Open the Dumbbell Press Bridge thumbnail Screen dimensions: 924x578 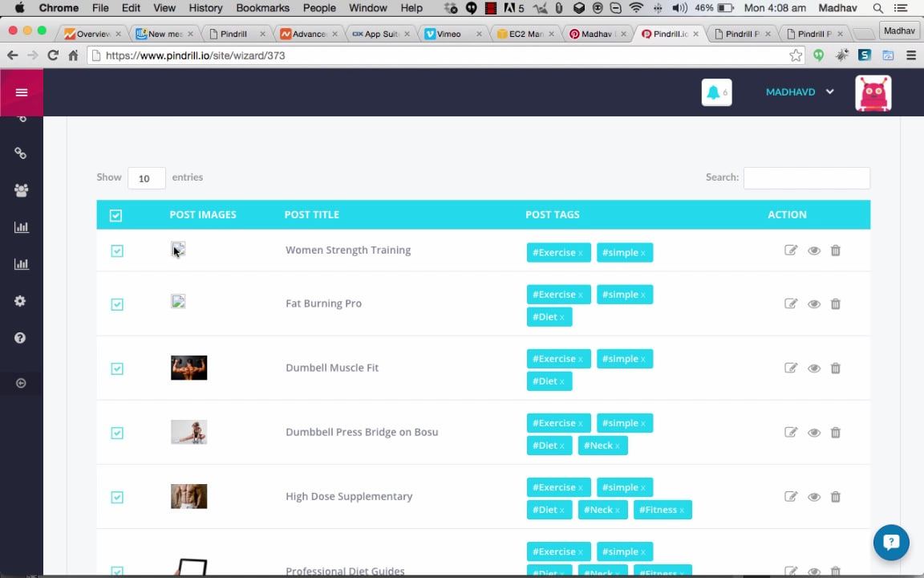[x=188, y=432]
